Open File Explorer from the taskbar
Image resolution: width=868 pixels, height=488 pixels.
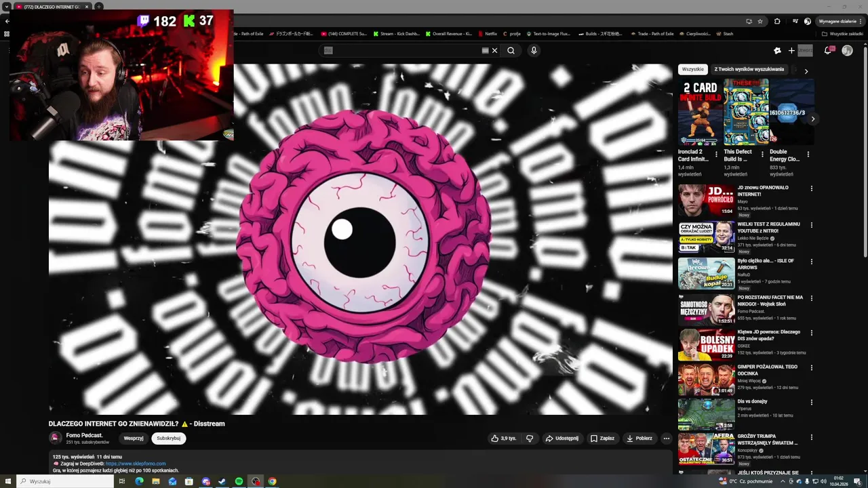click(x=155, y=481)
